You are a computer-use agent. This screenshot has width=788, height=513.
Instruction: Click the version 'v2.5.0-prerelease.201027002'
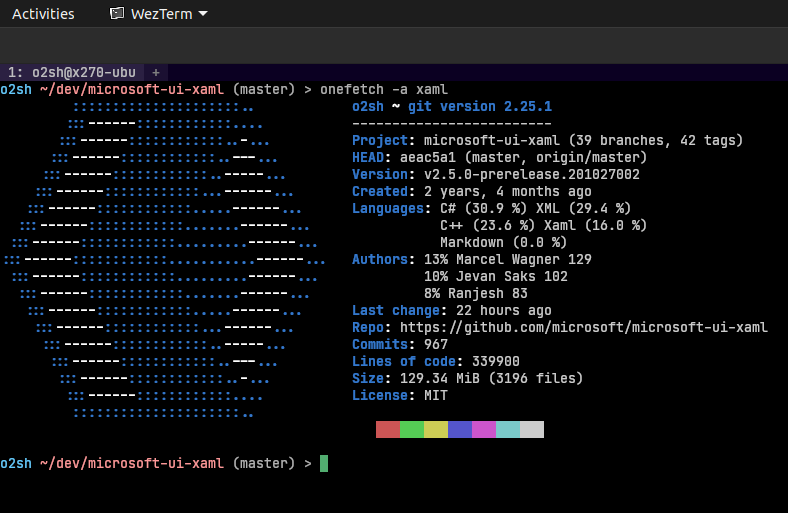[532, 174]
